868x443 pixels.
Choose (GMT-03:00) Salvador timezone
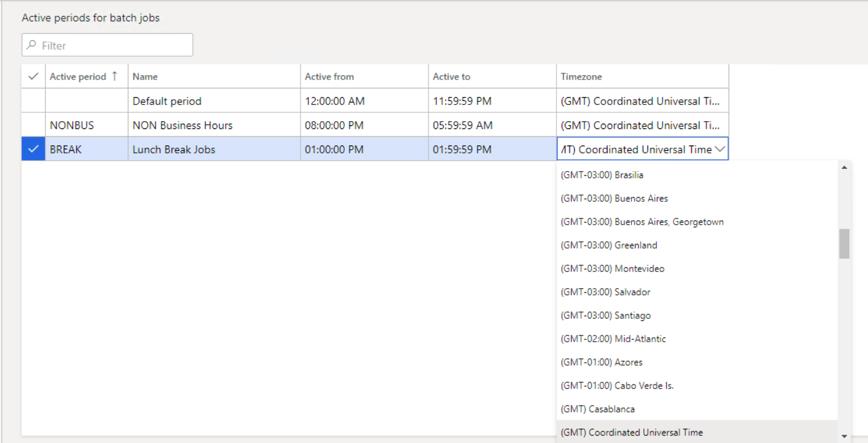(x=697, y=292)
